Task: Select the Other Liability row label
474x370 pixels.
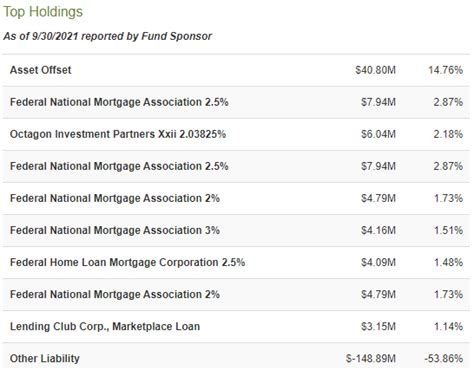Action: pos(45,358)
